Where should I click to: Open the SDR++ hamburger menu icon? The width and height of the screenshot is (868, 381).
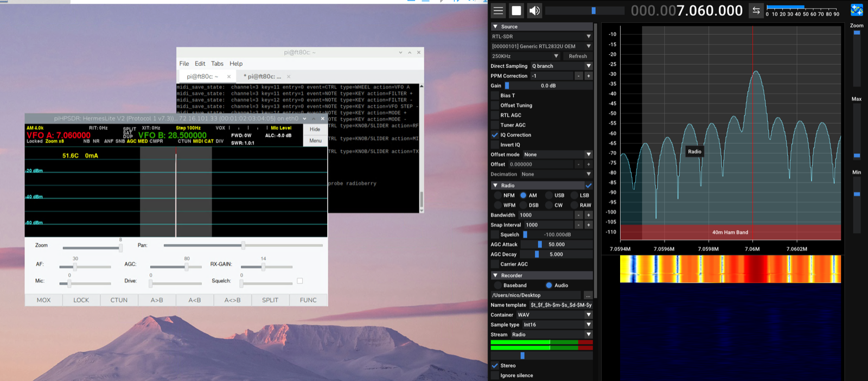click(498, 10)
